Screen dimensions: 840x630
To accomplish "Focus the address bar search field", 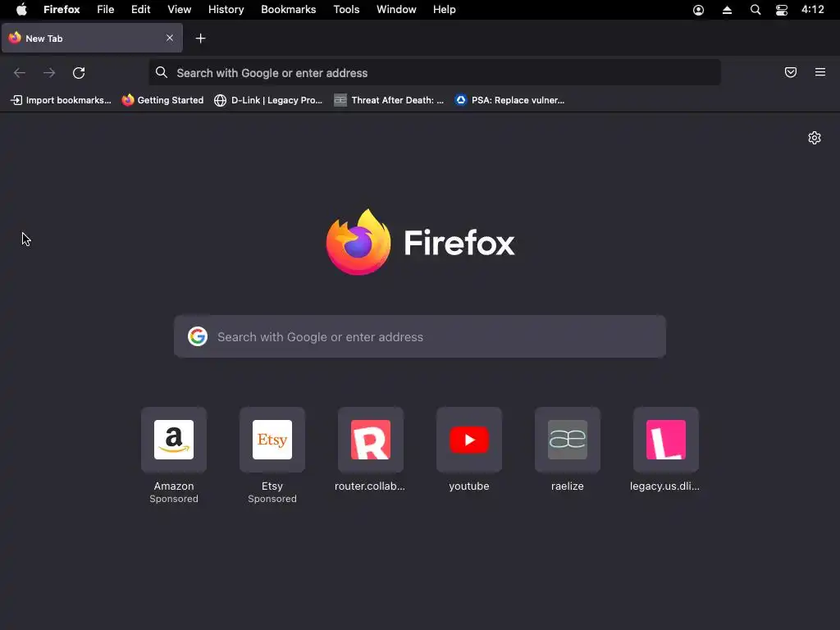I will [x=435, y=73].
